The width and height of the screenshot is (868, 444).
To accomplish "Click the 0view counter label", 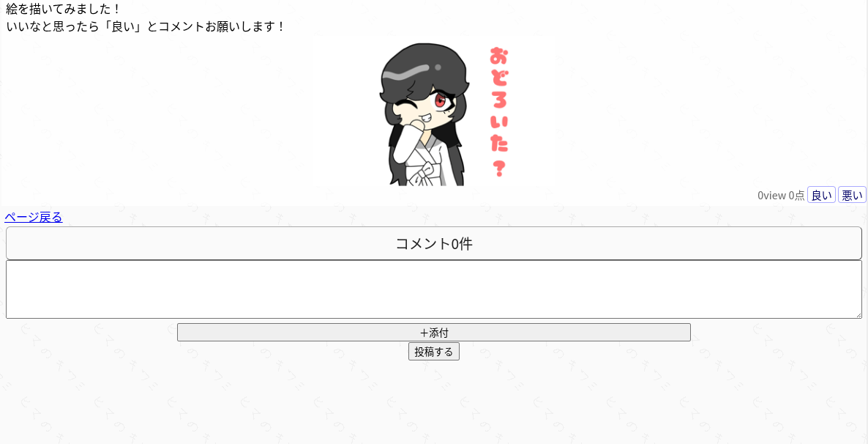I will 771,195.
